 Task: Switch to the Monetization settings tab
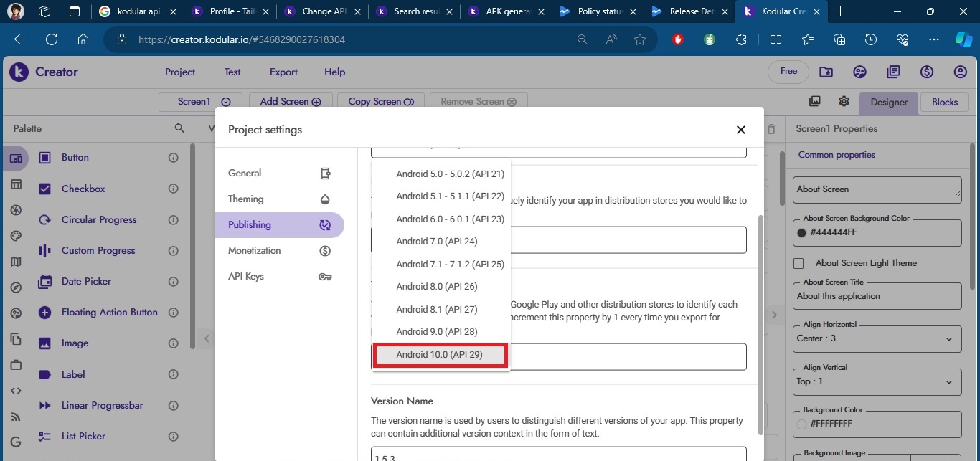(x=255, y=251)
